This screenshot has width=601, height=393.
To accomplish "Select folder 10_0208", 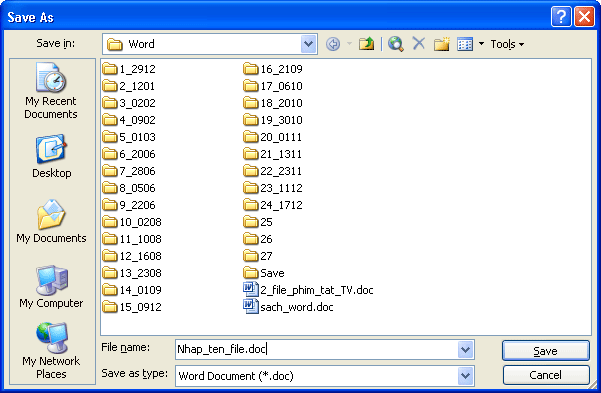I will click(132, 222).
